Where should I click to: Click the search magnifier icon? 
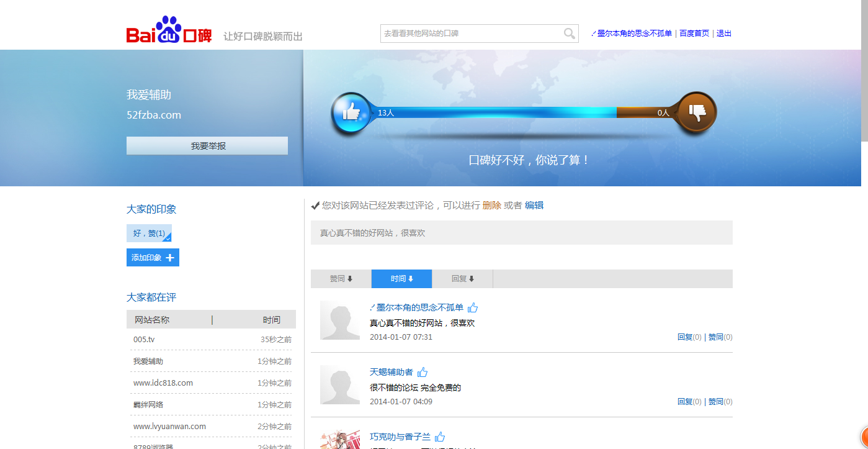tap(569, 34)
